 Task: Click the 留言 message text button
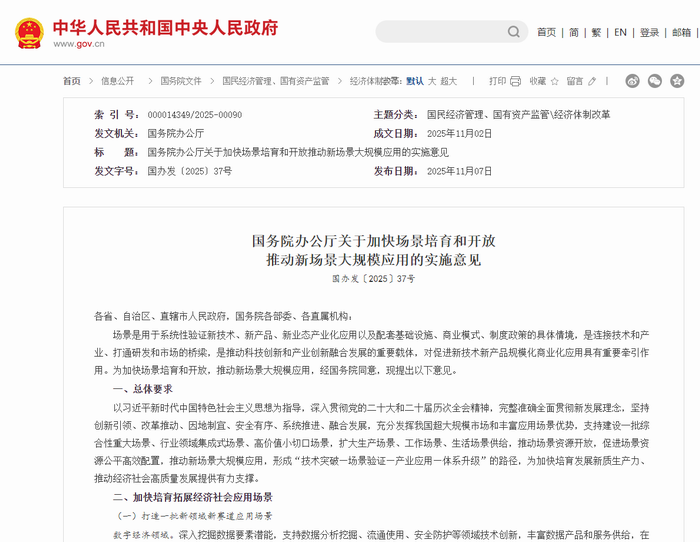coord(575,81)
